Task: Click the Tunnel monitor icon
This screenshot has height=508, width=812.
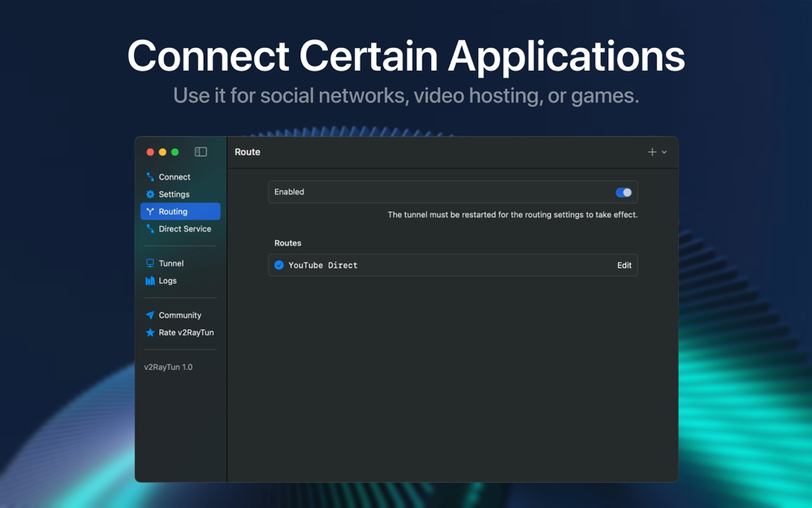Action: (x=150, y=263)
